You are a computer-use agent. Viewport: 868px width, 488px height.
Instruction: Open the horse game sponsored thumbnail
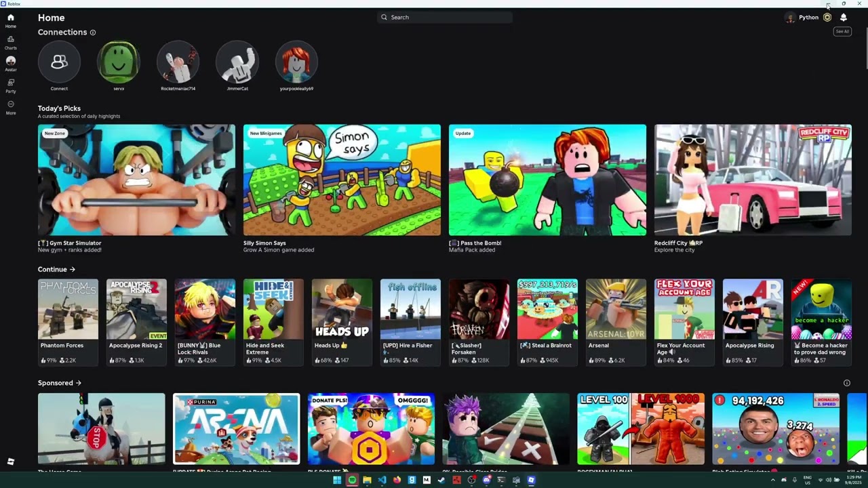(101, 429)
